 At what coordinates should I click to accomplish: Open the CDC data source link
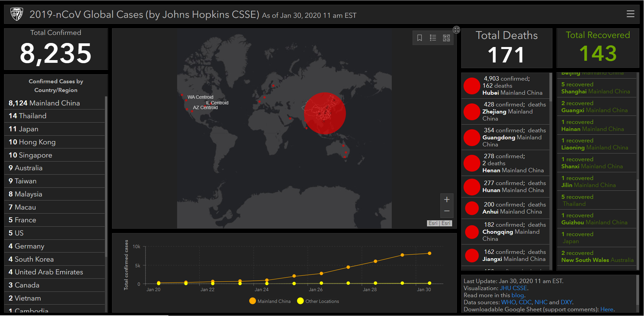[525, 302]
